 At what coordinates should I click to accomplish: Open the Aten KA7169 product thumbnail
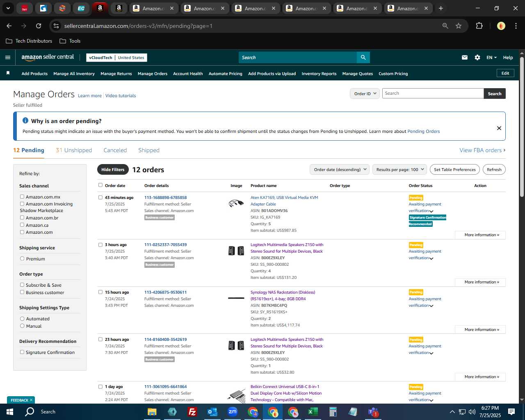click(236, 203)
